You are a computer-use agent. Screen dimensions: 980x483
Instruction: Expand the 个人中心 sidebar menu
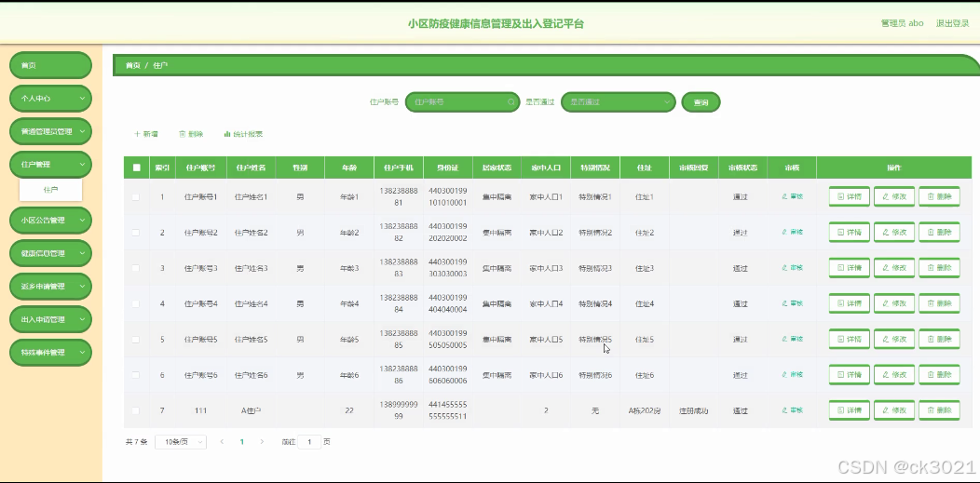coord(50,99)
